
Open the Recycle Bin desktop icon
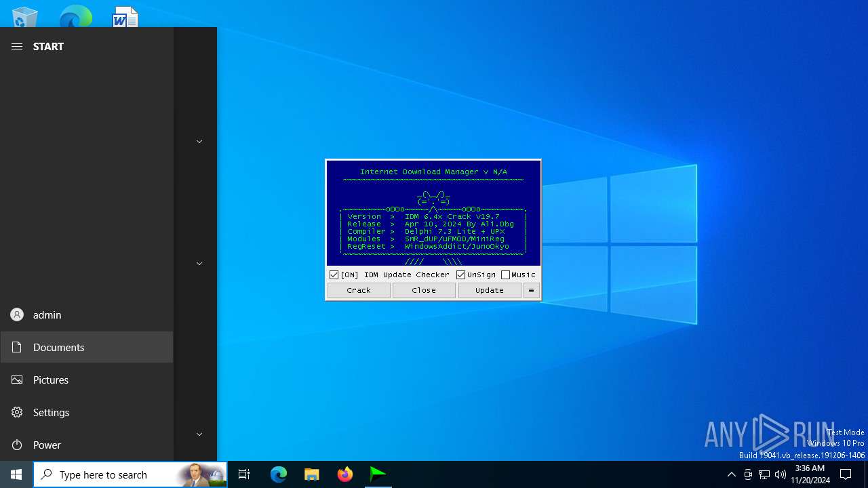pos(25,17)
